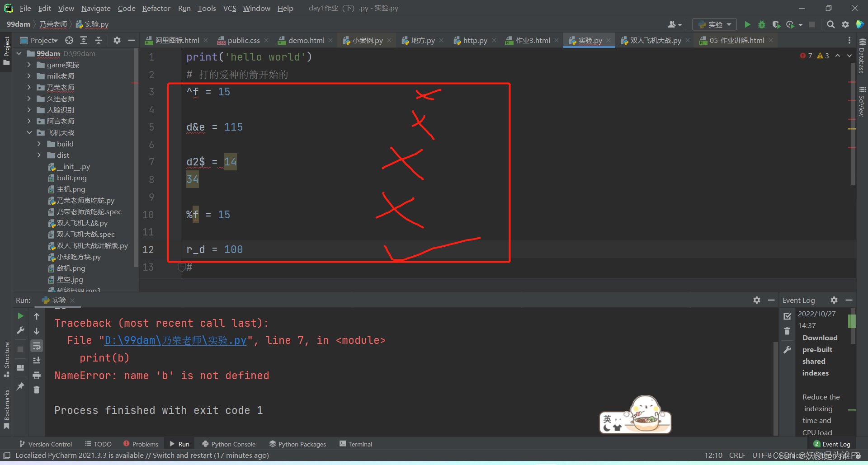Run the current configuration with green play button
The image size is (868, 465).
(x=747, y=24)
